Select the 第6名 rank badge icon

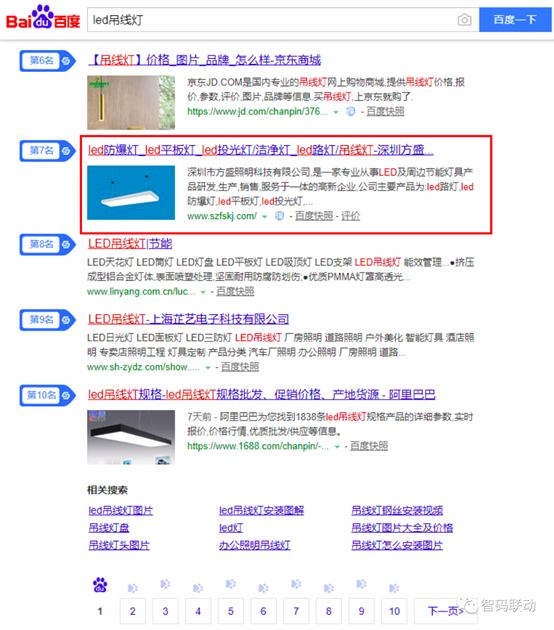[47, 61]
